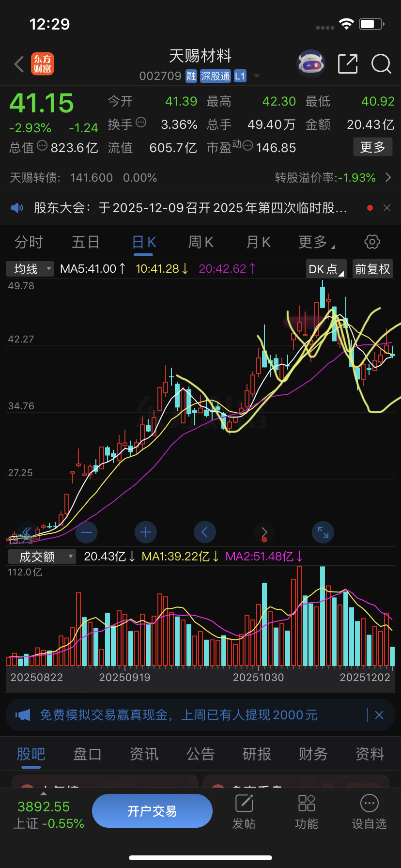401x868 pixels.
Task: Tap the 总值 info smiley icon
Action: [42, 145]
